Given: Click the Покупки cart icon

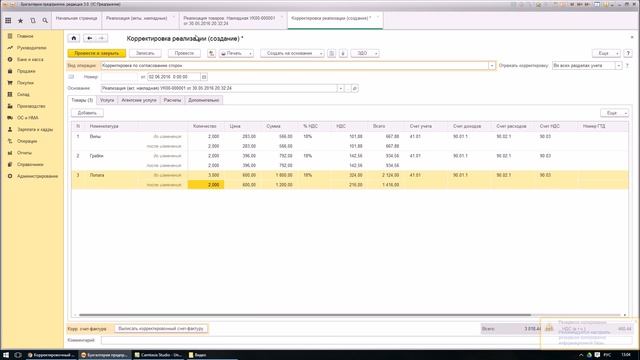Looking at the screenshot, I should pos(10,82).
